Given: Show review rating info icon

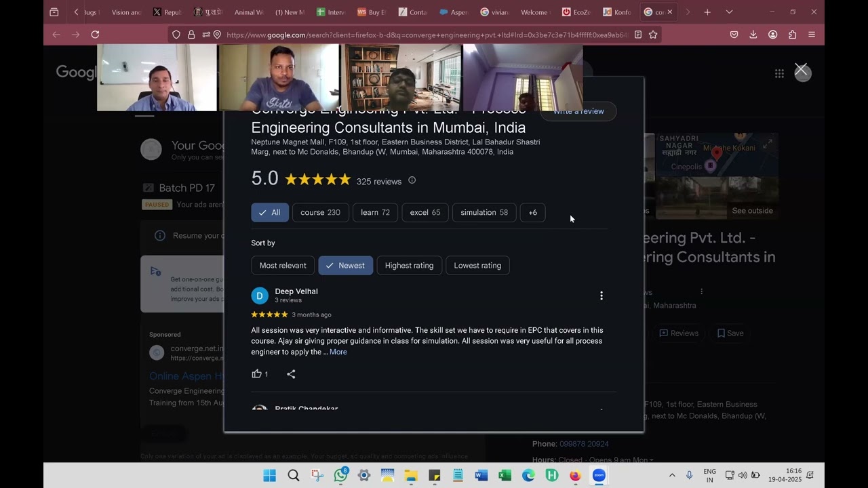Looking at the screenshot, I should pos(412,180).
